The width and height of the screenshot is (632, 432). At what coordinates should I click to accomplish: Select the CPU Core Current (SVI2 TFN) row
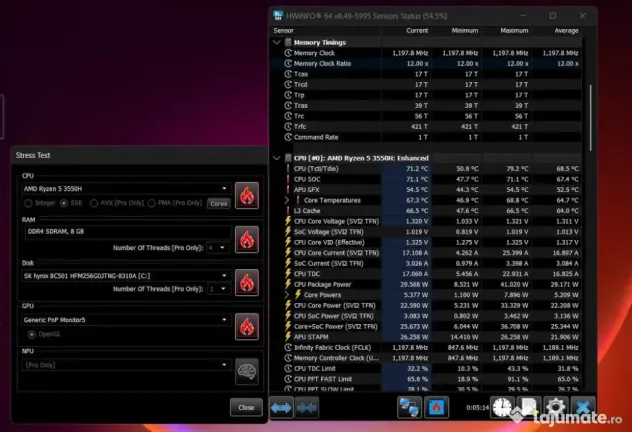(426, 253)
